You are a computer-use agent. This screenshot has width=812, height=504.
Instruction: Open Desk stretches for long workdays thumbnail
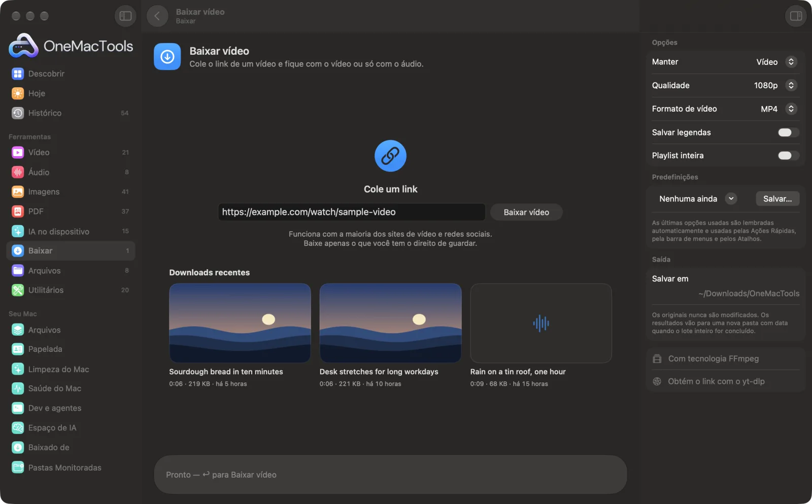pos(390,323)
